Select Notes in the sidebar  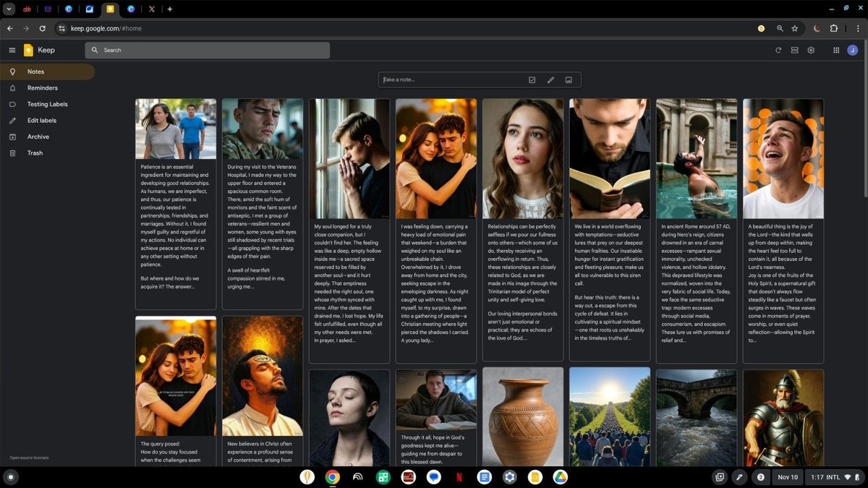[47, 72]
